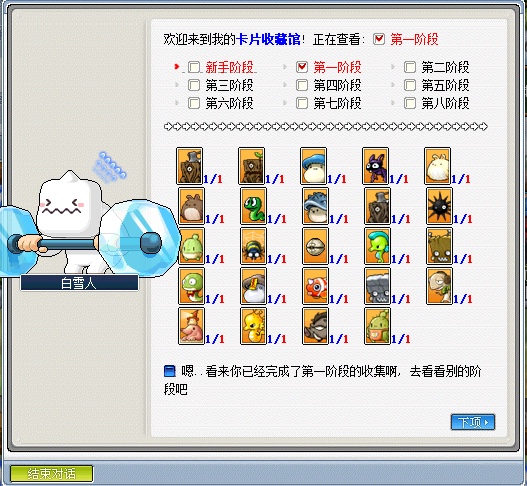Screen dimensions: 527x486
Task: Select the black spiky ball card
Action: tap(439, 206)
